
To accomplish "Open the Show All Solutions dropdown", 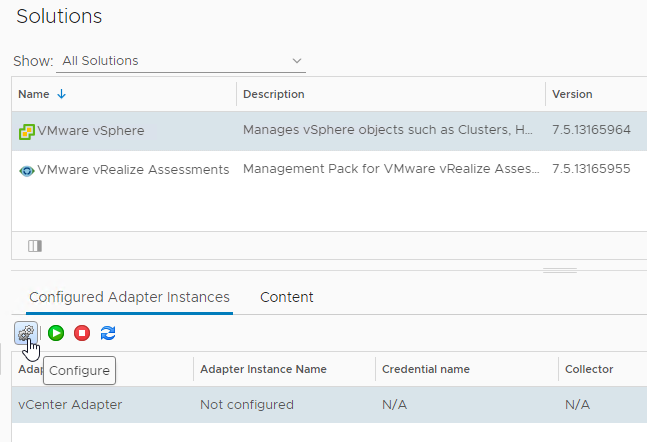I will pyautogui.click(x=180, y=61).
